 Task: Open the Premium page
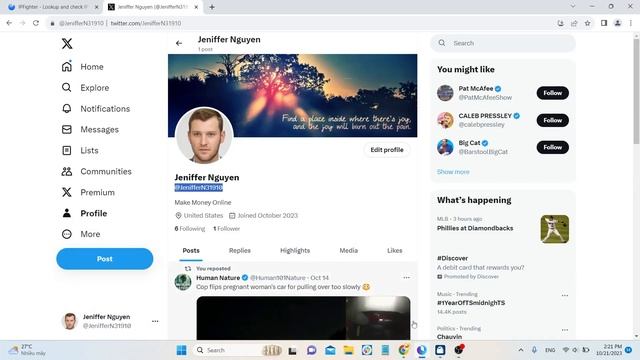88,192
